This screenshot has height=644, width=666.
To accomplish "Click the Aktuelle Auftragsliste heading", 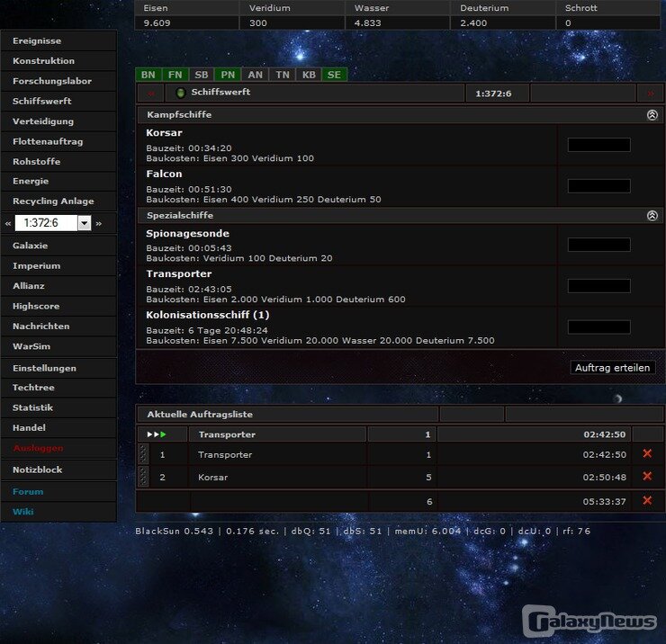I will click(200, 415).
